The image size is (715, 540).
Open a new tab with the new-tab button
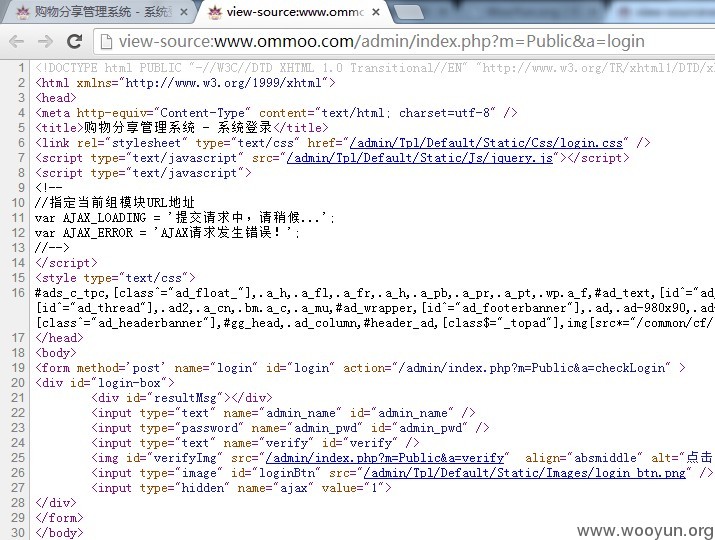pyautogui.click(x=408, y=12)
